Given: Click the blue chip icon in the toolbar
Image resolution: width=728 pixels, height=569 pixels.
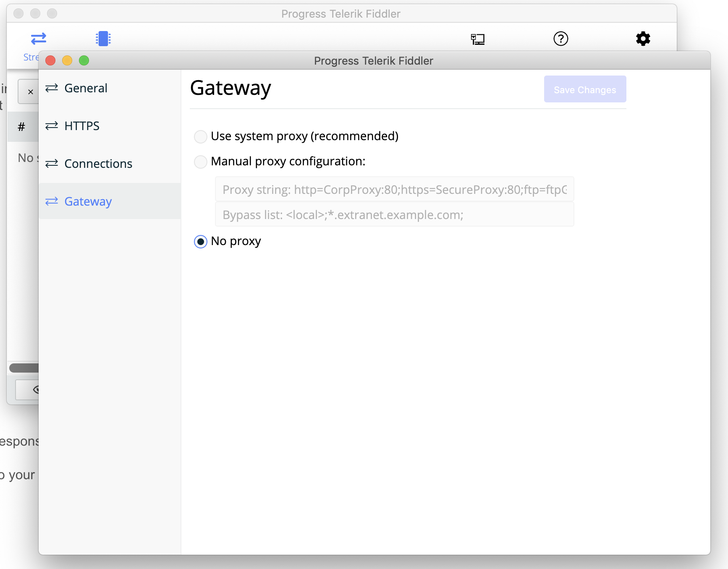Looking at the screenshot, I should pyautogui.click(x=103, y=39).
